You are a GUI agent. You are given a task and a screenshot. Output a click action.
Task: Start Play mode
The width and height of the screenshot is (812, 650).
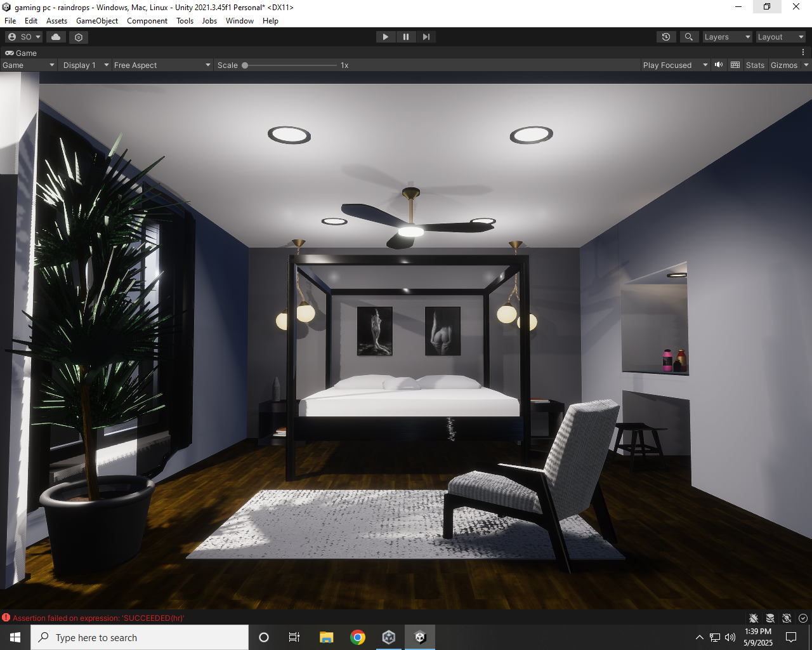386,37
